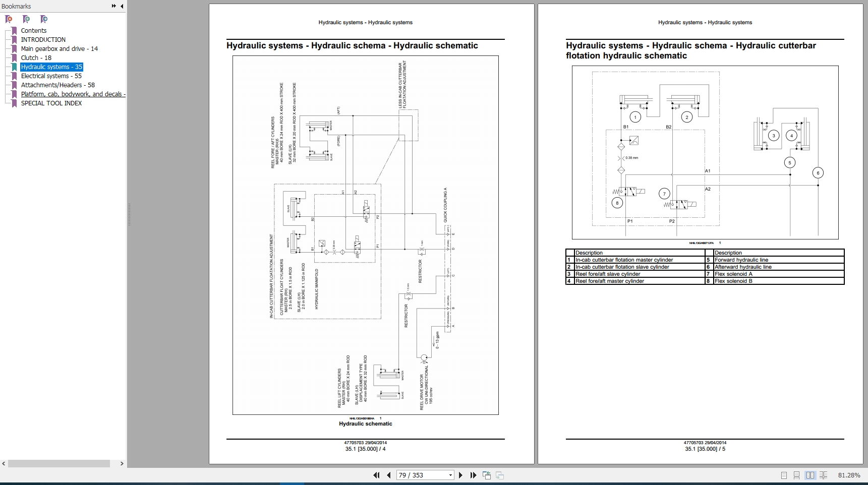Collapse the Bookmarks panel
The image size is (868, 485).
[x=121, y=6]
